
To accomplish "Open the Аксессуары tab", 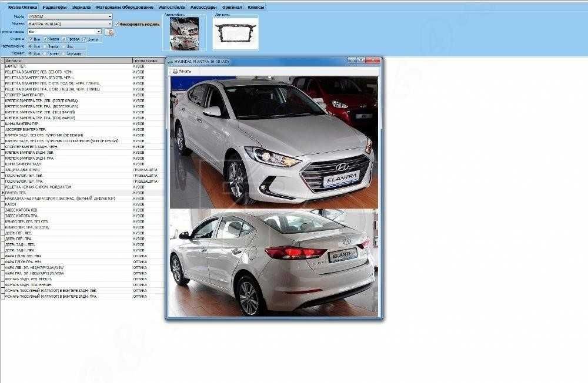I will pos(203,7).
